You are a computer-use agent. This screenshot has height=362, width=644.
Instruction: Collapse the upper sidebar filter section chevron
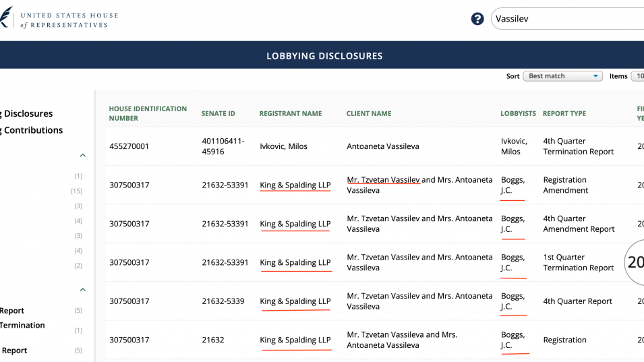(82, 156)
